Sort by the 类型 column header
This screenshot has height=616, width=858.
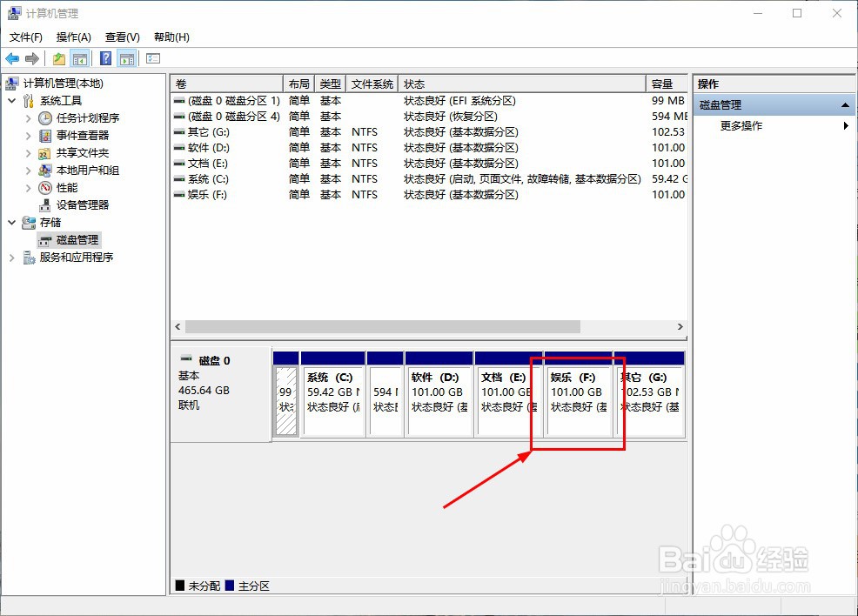click(331, 84)
